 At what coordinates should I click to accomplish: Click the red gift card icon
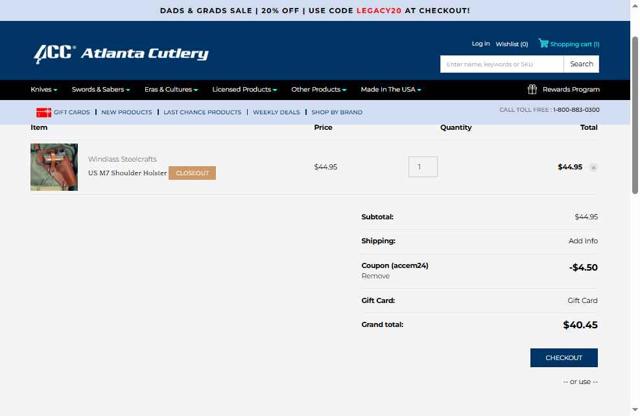[x=44, y=112]
